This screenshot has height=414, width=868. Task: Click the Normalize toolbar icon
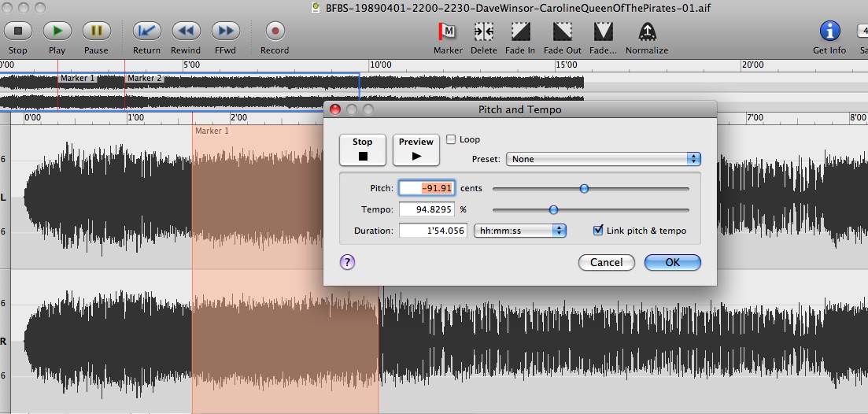coord(646,31)
